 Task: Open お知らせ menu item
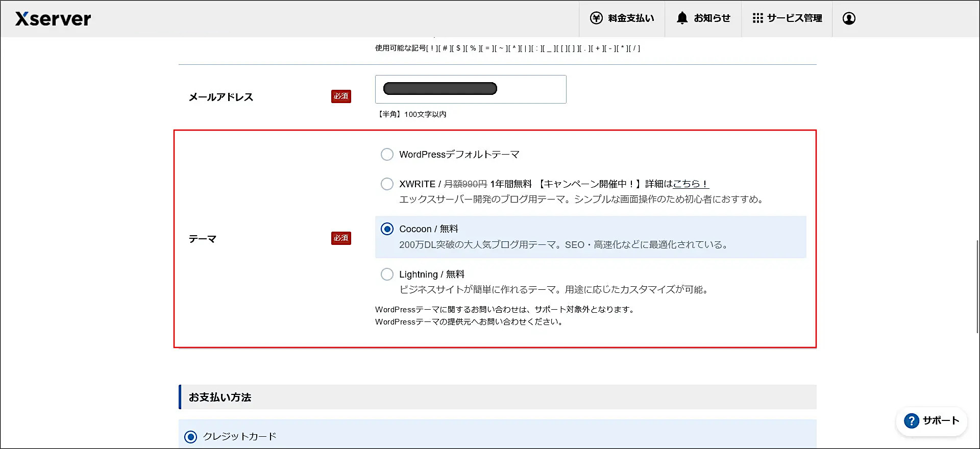click(x=703, y=18)
